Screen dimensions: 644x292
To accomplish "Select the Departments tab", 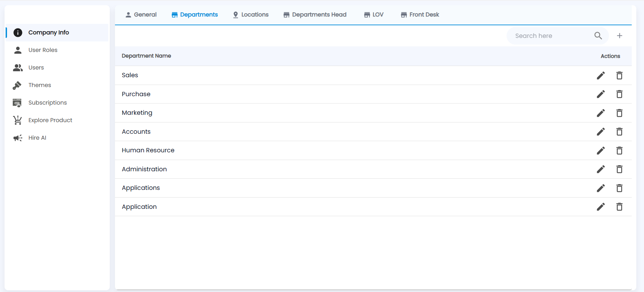I will 195,15.
